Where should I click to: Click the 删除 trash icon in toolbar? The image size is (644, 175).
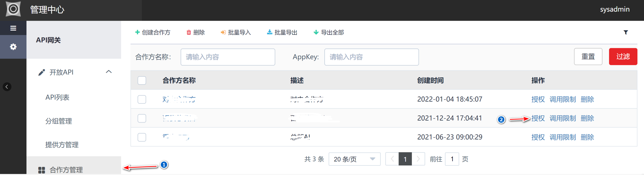(x=189, y=32)
